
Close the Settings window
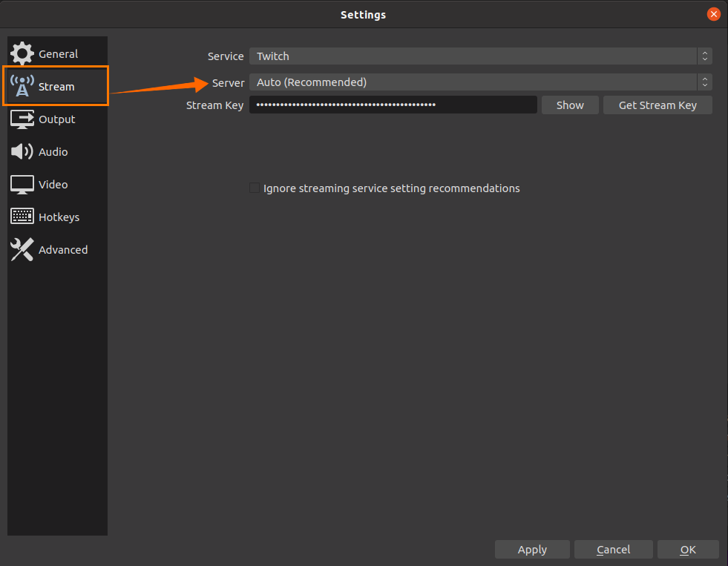pyautogui.click(x=714, y=14)
